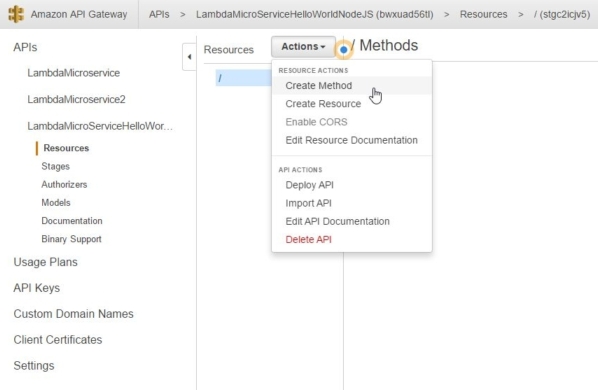Choose Create Method from the menu
This screenshot has height=390, width=598.
(x=318, y=85)
